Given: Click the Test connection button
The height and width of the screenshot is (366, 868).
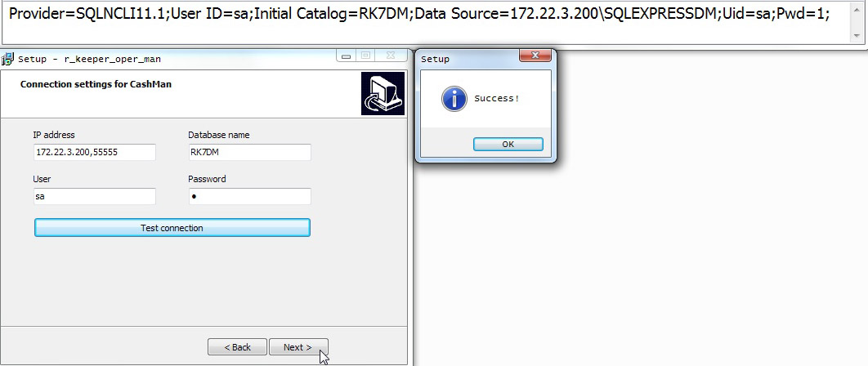Looking at the screenshot, I should 172,228.
